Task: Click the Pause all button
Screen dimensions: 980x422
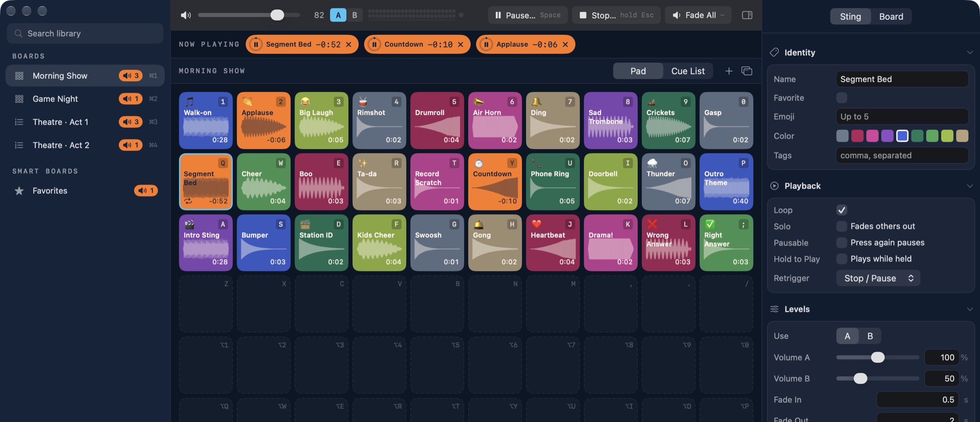Action: [x=528, y=15]
